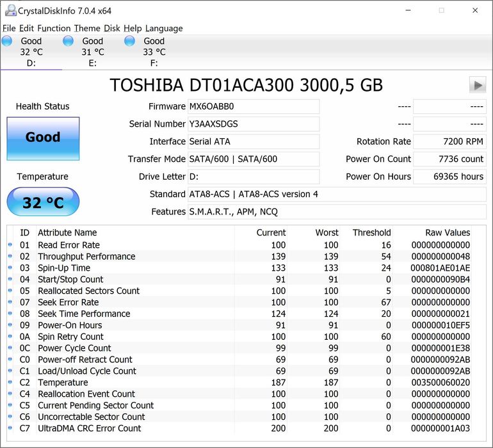Click the status dot of UltraDMA CRC Error Count
This screenshot has height=448, width=493.
coord(10,428)
